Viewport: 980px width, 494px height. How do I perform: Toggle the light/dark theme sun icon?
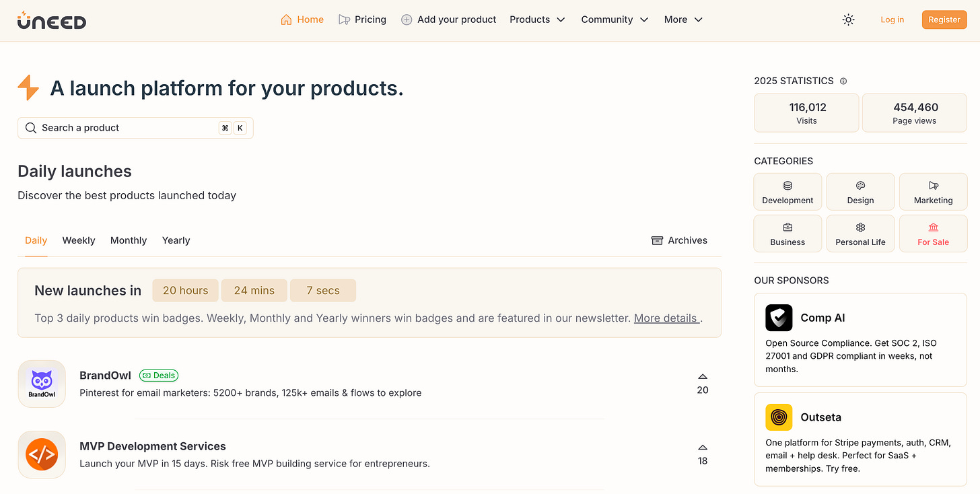coord(848,20)
